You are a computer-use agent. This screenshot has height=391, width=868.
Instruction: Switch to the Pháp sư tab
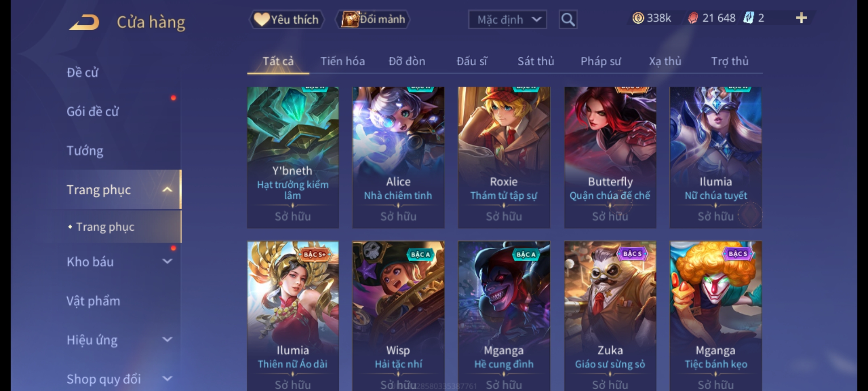[x=601, y=61]
